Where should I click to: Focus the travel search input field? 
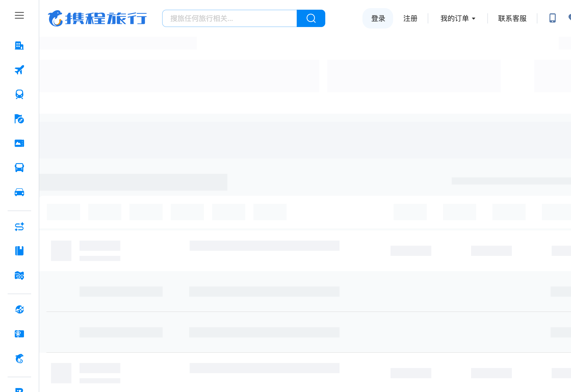[x=229, y=18]
